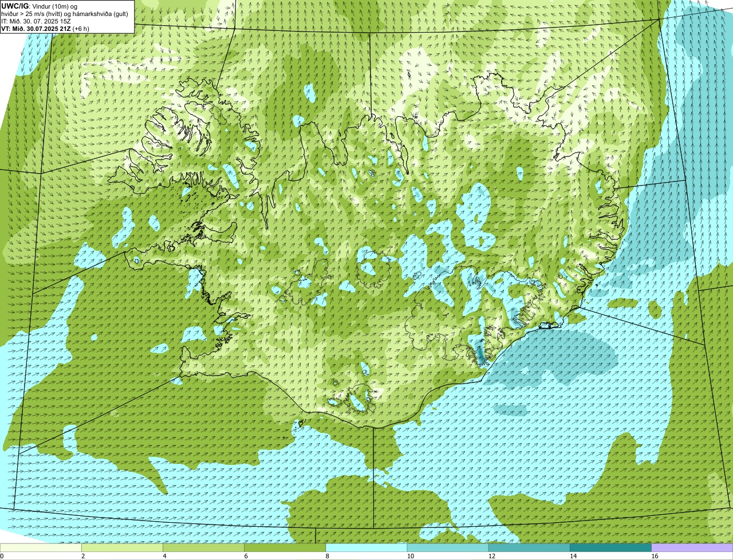This screenshot has width=733, height=560.
Task: Click the '8' scale label
Action: (328, 556)
